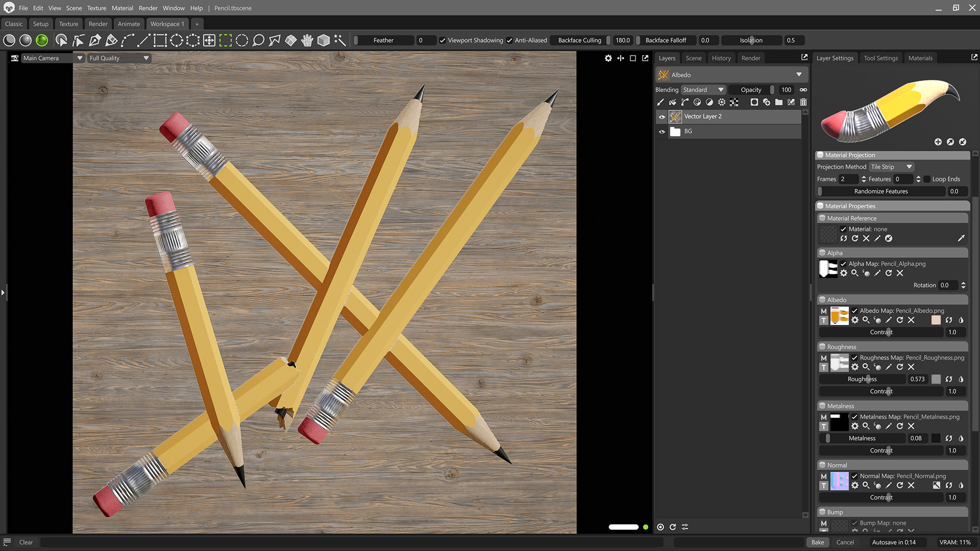Image resolution: width=980 pixels, height=551 pixels.
Task: Toggle Viewport Shadowing checkbox
Action: point(443,40)
